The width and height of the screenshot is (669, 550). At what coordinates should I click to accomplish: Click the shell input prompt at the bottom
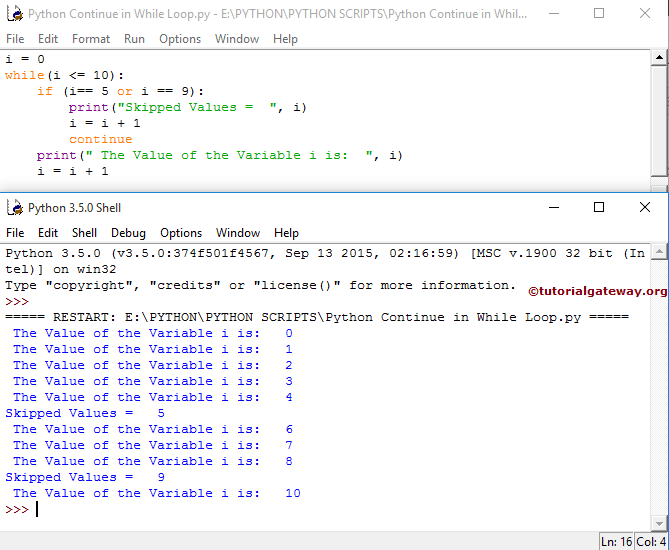pos(17,509)
